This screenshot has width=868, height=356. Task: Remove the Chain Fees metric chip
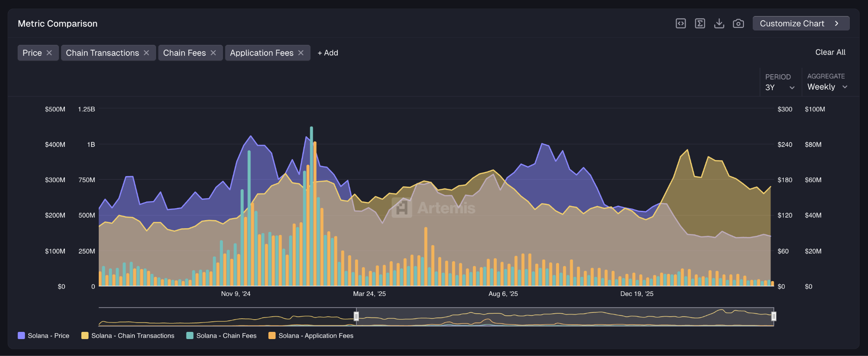pos(213,53)
